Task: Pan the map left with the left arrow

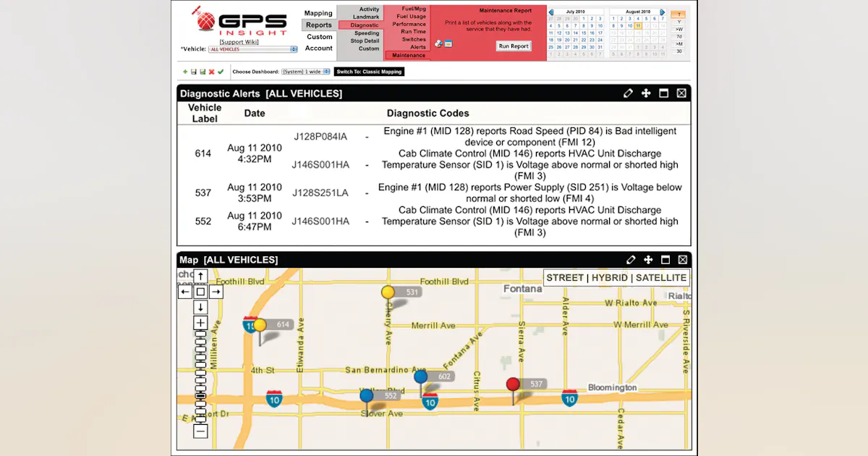Action: coord(186,292)
